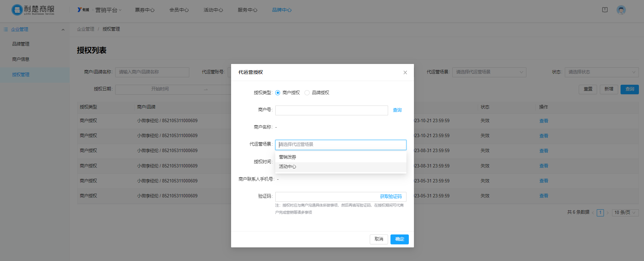
Task: Click the 商户/品牌 column header
Action: pos(146,107)
